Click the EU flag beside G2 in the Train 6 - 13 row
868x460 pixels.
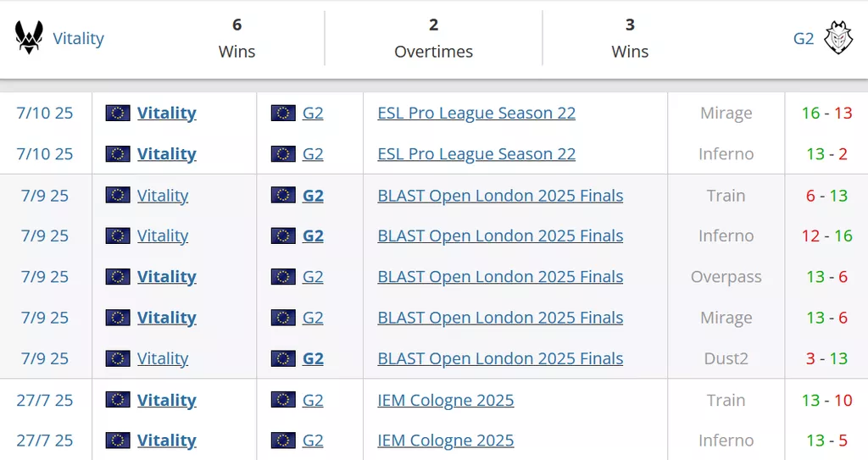tap(283, 196)
